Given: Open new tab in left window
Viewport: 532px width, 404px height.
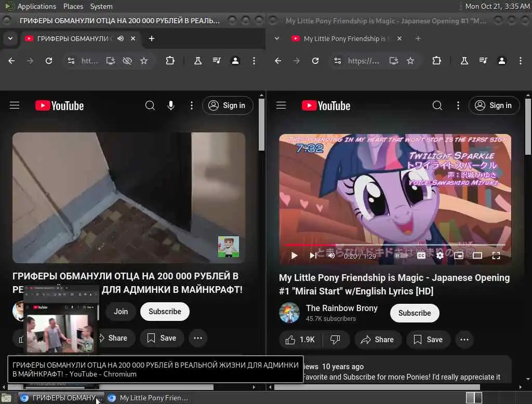Looking at the screenshot, I should [x=152, y=38].
